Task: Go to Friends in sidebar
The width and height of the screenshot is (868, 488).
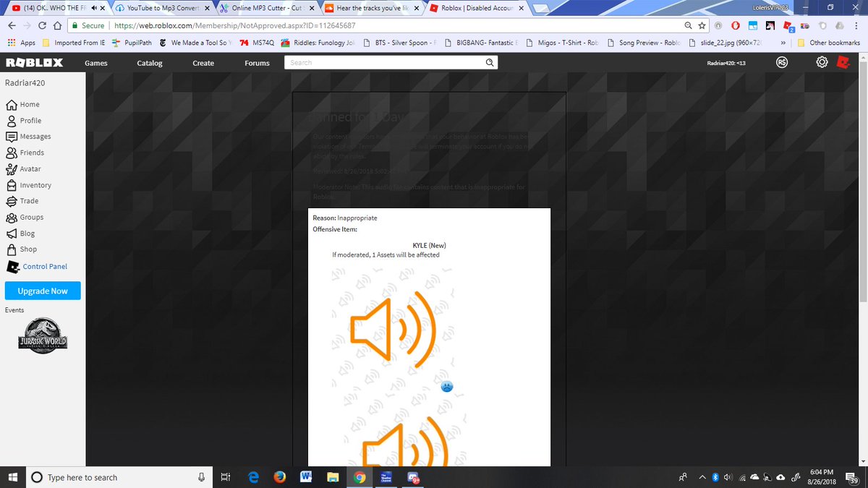Action: (25, 153)
